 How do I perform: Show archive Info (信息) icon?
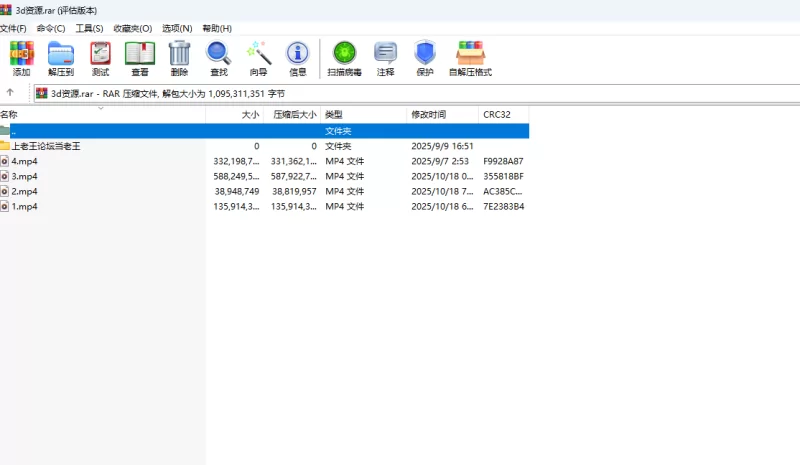tap(297, 58)
